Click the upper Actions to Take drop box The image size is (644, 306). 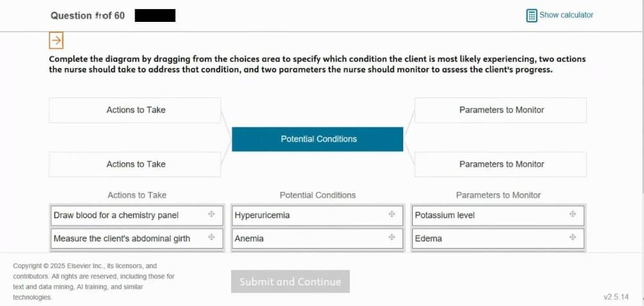135,110
